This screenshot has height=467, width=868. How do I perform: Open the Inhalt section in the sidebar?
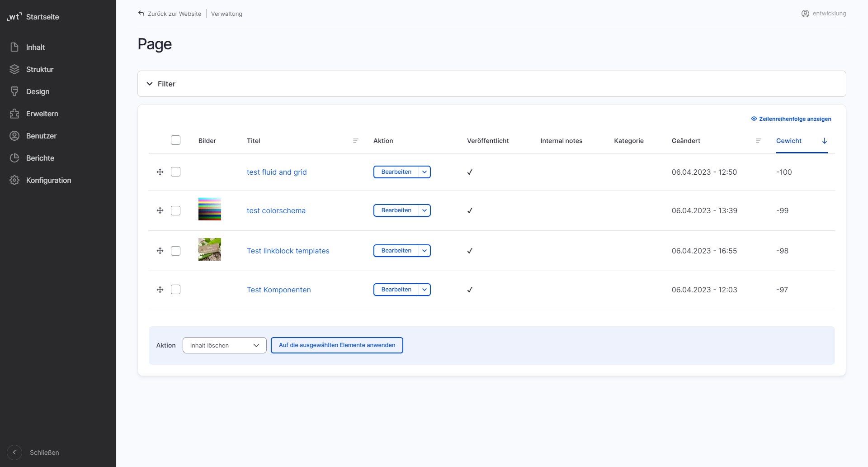[35, 47]
